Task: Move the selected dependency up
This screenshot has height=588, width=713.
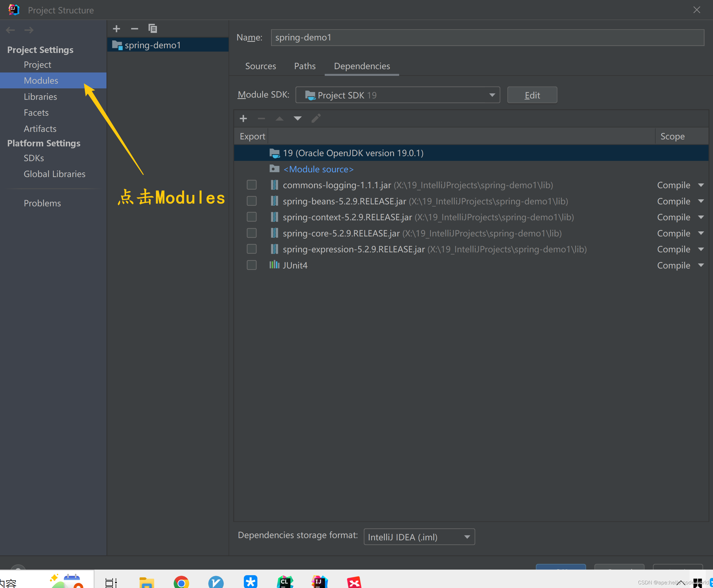Action: 279,118
